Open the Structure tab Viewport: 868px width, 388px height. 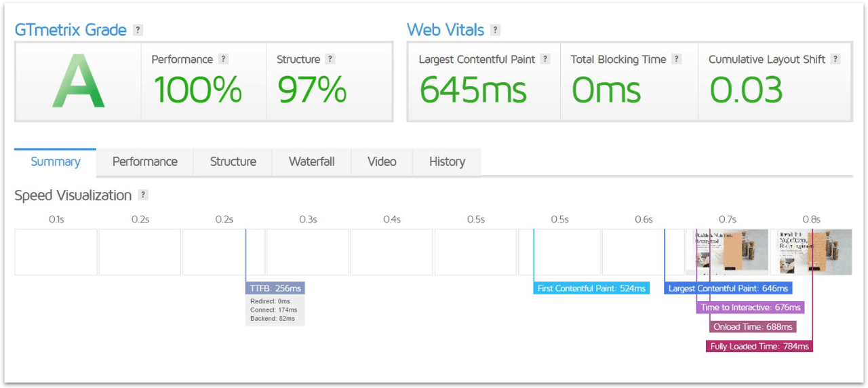click(233, 162)
